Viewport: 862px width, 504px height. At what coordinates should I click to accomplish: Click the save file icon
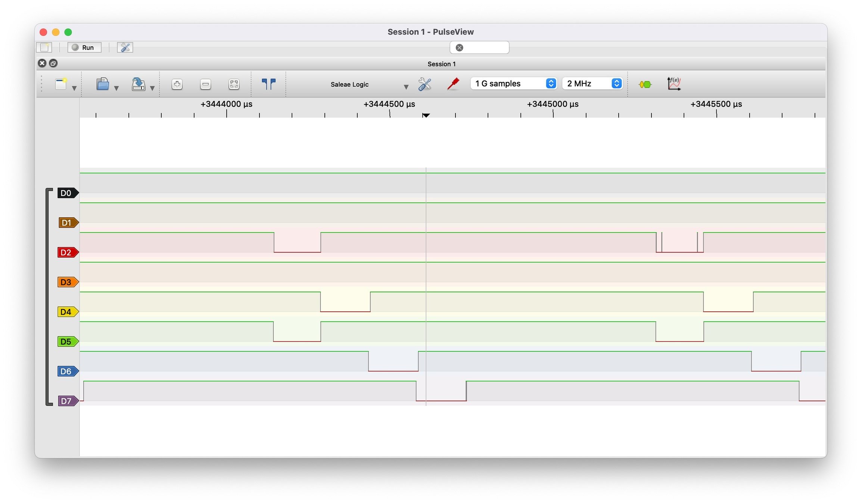click(x=138, y=84)
